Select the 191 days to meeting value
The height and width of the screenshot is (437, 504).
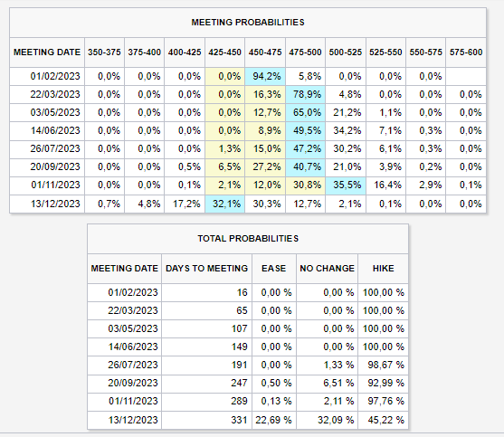click(206, 365)
